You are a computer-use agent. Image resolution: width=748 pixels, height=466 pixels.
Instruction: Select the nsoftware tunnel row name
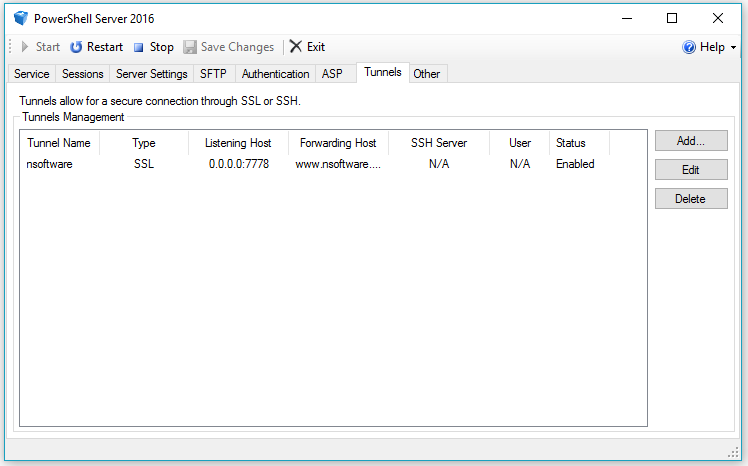[49, 164]
